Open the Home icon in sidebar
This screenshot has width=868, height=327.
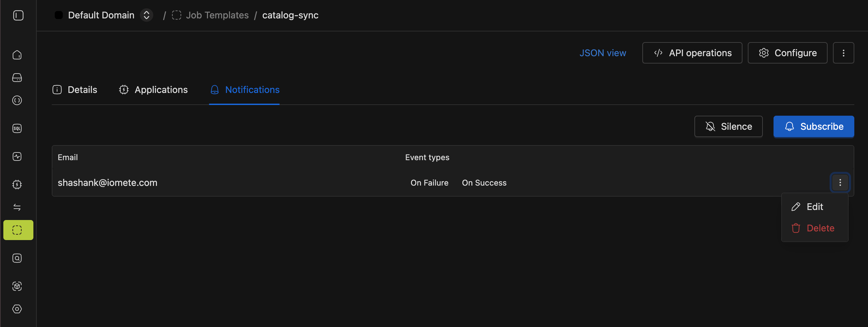point(17,55)
